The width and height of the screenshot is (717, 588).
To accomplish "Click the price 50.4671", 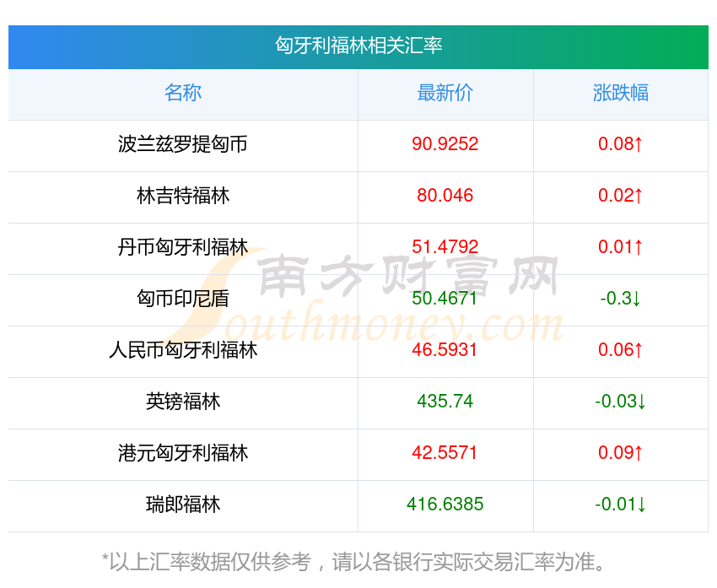I will (445, 299).
